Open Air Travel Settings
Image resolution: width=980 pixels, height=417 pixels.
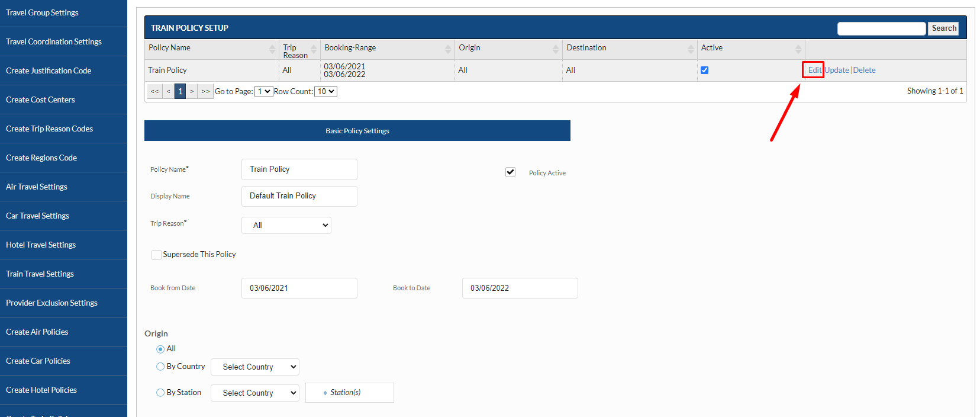tap(63, 187)
